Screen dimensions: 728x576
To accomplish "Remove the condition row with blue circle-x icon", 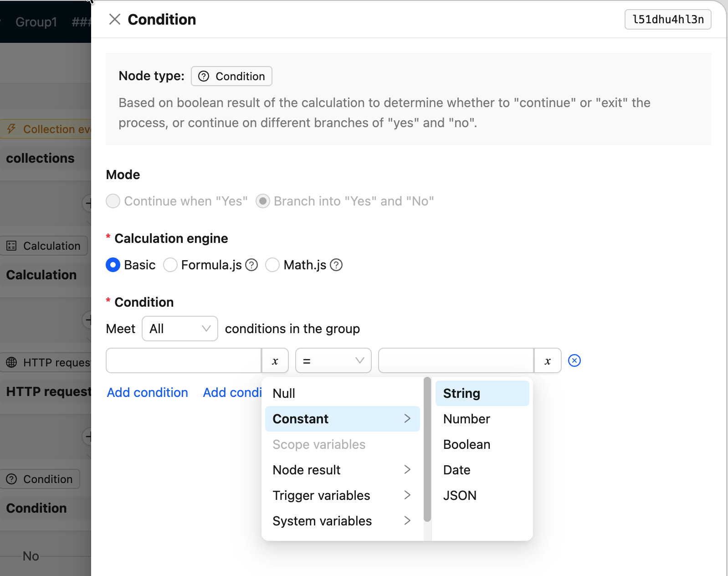I will coord(574,360).
